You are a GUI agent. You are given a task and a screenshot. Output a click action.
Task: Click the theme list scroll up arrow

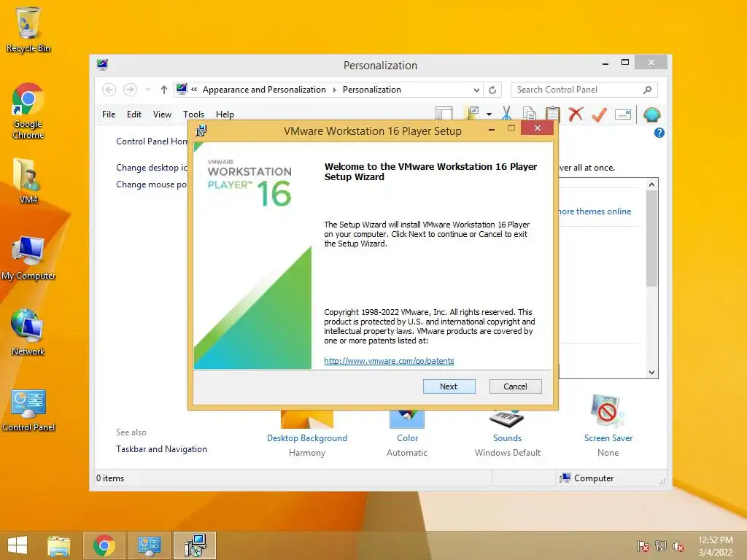[651, 184]
